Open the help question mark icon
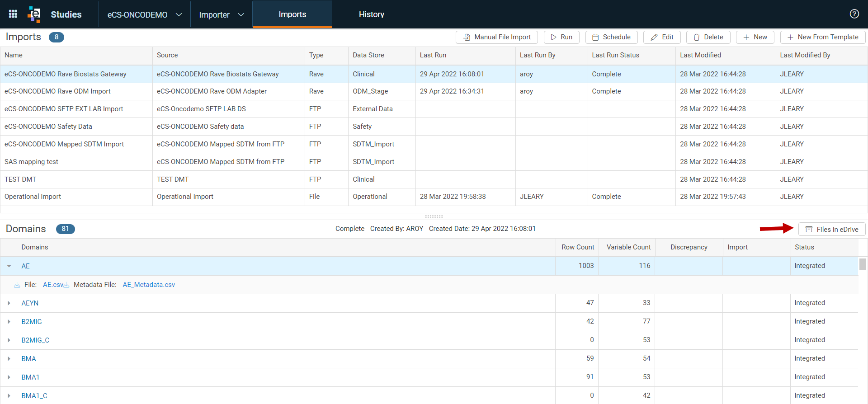This screenshot has width=868, height=404. (854, 14)
